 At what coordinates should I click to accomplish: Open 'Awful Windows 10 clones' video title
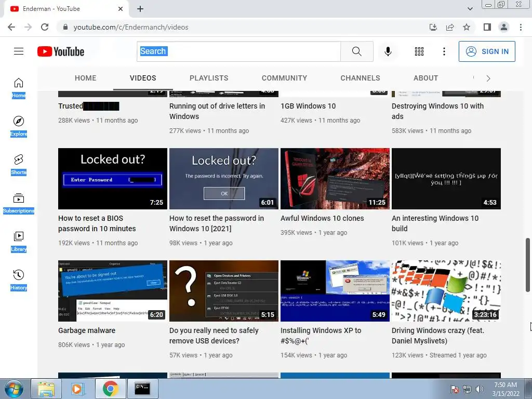click(x=322, y=218)
